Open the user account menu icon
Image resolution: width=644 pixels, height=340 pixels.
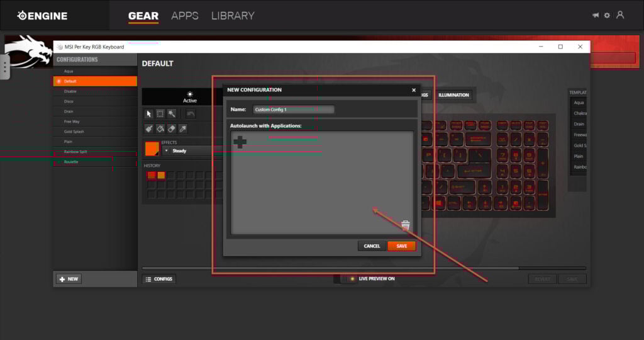620,15
